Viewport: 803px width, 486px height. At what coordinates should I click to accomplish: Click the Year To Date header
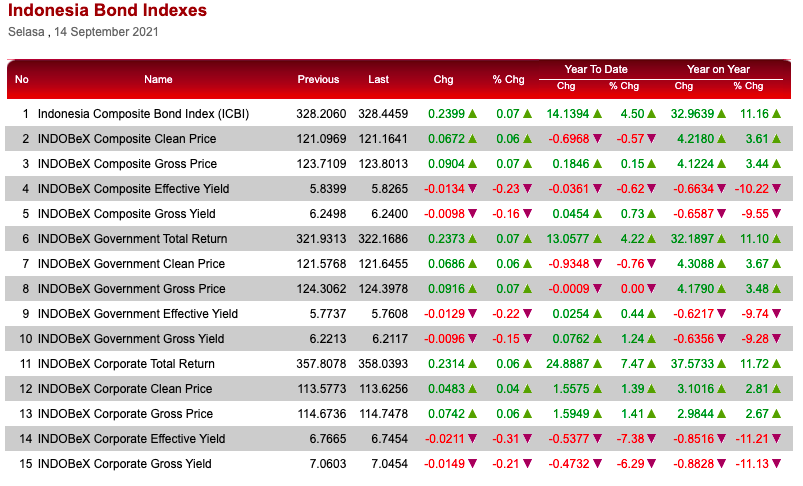(x=596, y=69)
